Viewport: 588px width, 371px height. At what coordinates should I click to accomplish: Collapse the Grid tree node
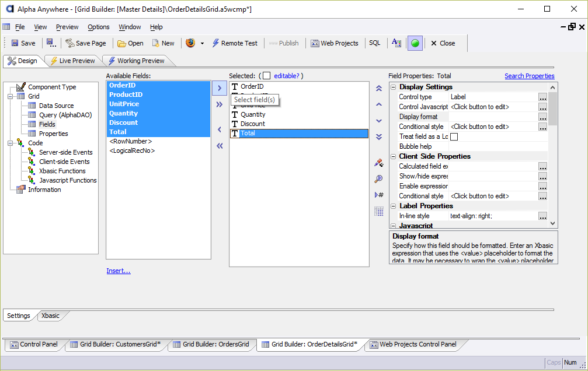coord(10,96)
